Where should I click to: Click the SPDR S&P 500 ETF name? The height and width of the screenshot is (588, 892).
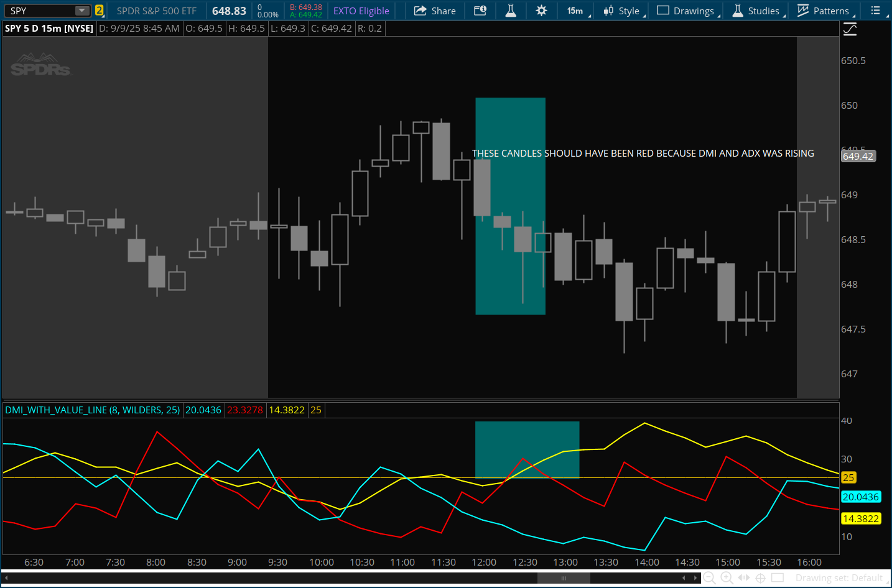point(157,11)
